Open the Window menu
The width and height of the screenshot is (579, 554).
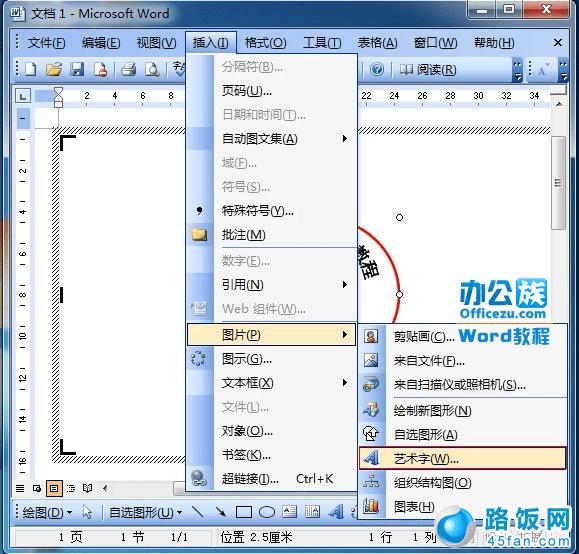[435, 43]
